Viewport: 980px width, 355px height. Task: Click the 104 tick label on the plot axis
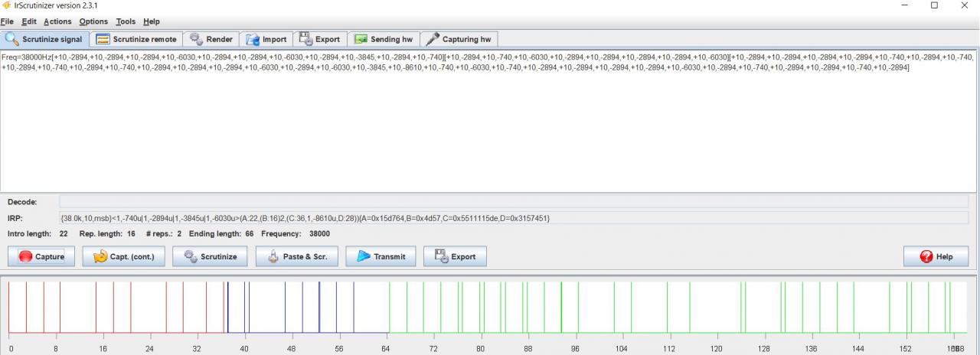(x=622, y=348)
